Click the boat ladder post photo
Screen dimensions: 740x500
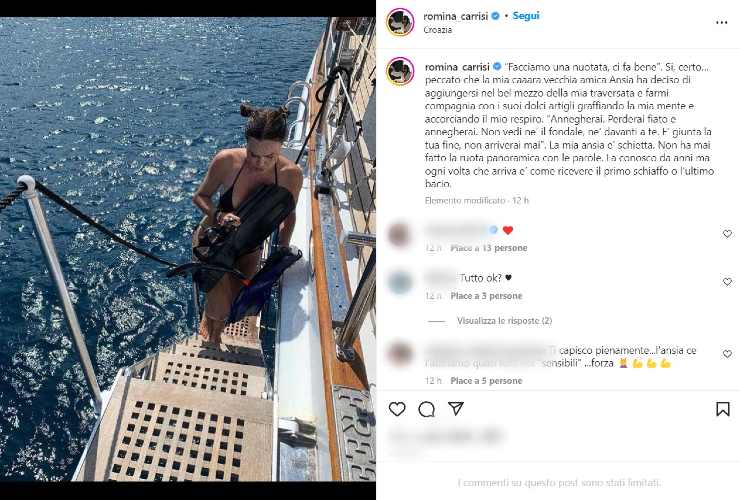tap(188, 249)
